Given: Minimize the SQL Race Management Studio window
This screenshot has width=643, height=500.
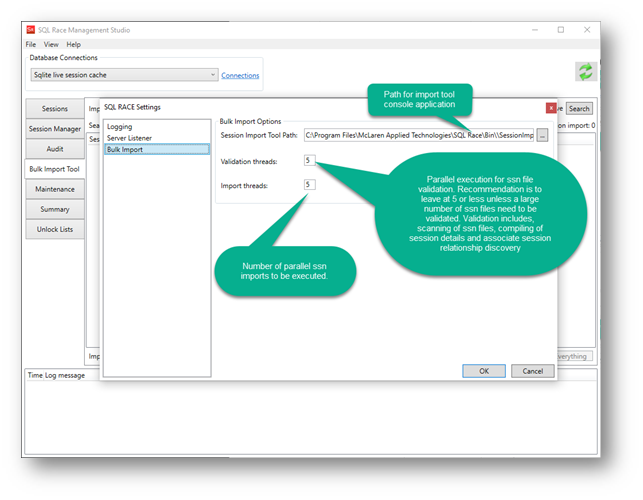Looking at the screenshot, I should point(535,30).
